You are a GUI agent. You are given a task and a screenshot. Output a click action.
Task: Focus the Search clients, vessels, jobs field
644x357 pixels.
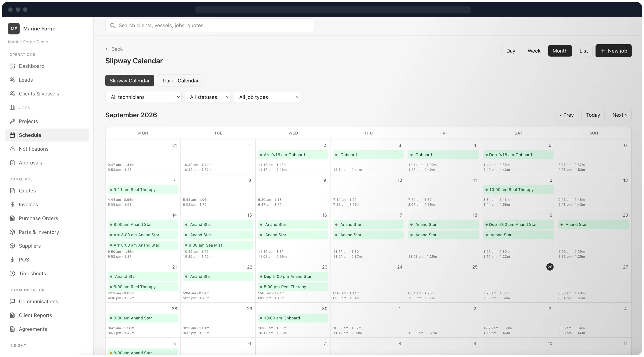coord(210,25)
